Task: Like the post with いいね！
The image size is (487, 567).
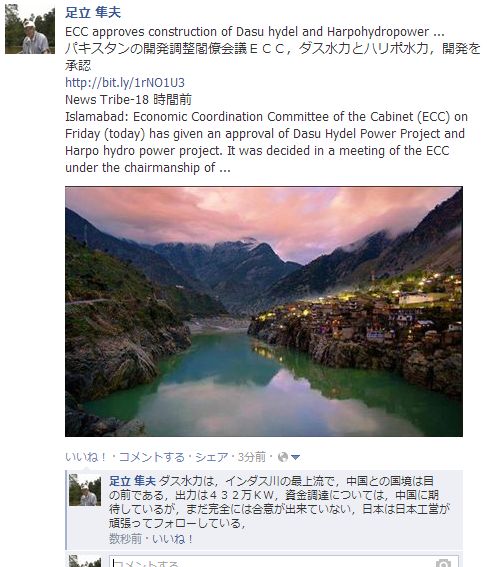Action: (86, 457)
